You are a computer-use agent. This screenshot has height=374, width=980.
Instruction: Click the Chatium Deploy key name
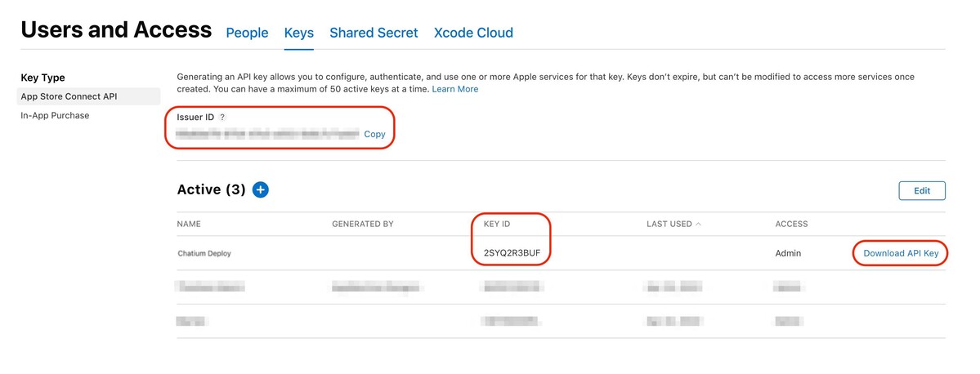tap(204, 253)
